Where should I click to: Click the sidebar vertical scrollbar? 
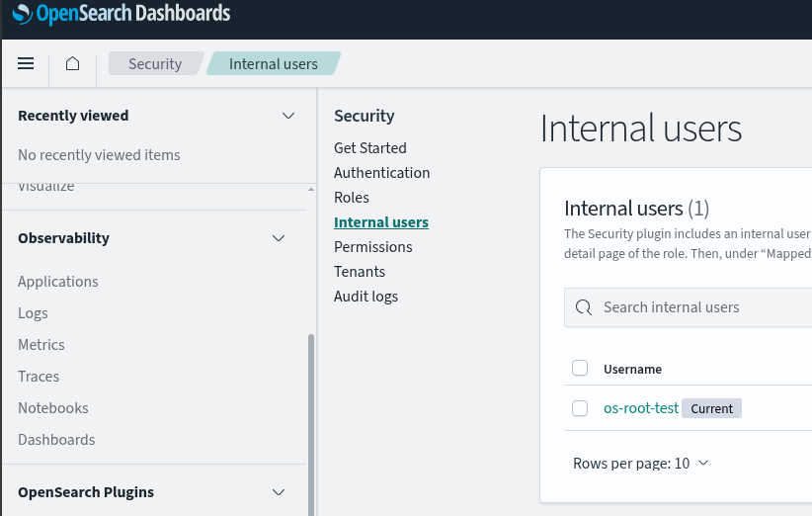click(x=311, y=424)
